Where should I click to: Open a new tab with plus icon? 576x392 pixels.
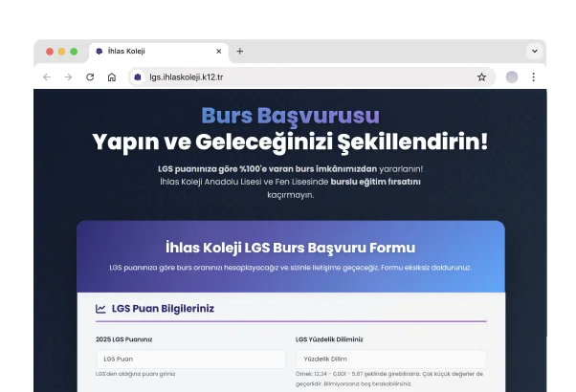pyautogui.click(x=240, y=52)
